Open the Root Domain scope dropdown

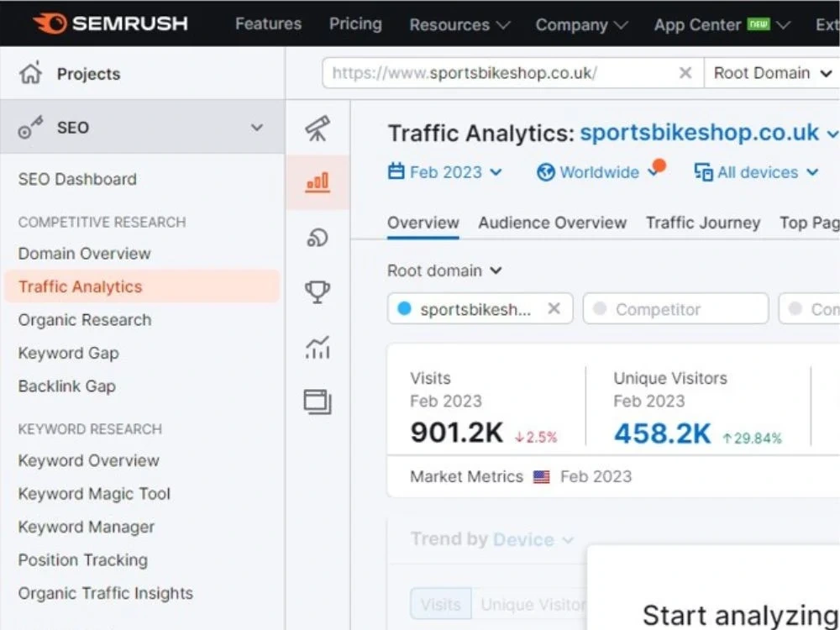pos(772,73)
